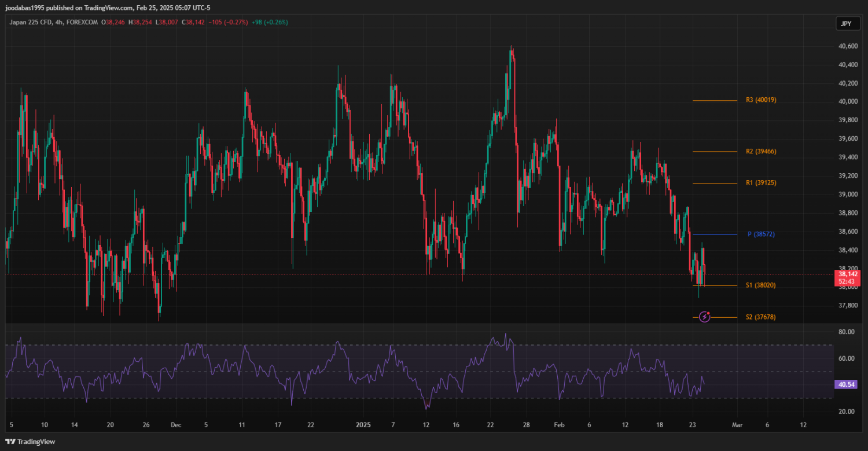This screenshot has height=451, width=868.
Task: Select the R1 (39125) pivot label
Action: click(x=761, y=183)
